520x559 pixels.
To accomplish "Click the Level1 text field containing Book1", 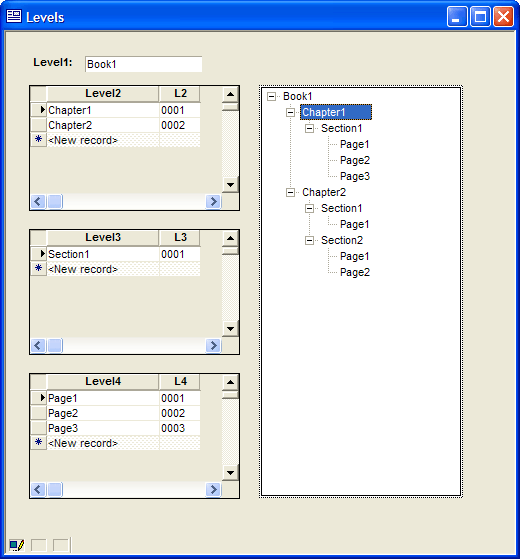I will point(144,64).
